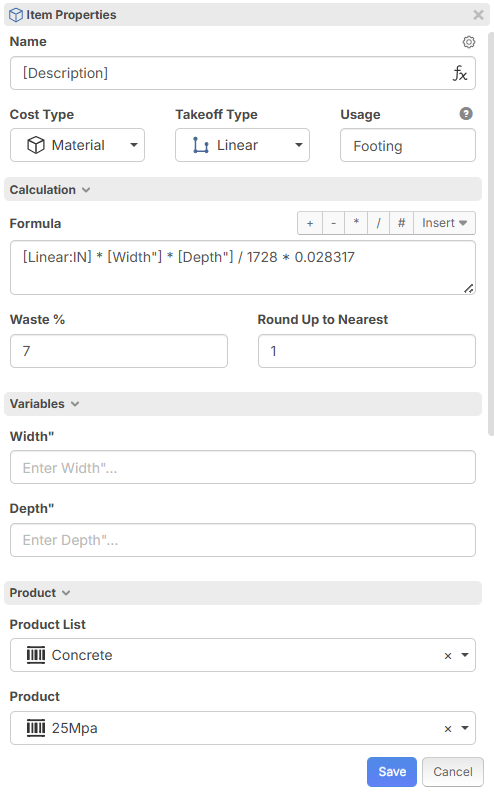This screenshot has height=792, width=494.
Task: Open the Name settings gear icon
Action: 469,42
